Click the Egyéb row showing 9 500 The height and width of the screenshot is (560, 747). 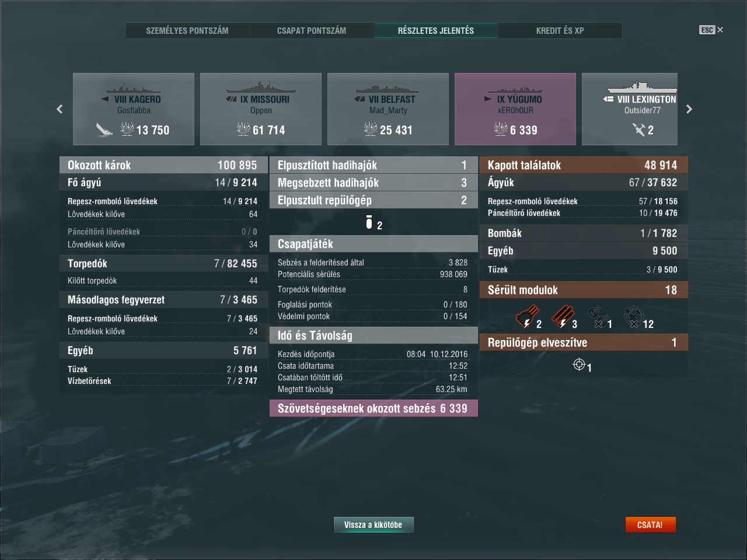(584, 251)
